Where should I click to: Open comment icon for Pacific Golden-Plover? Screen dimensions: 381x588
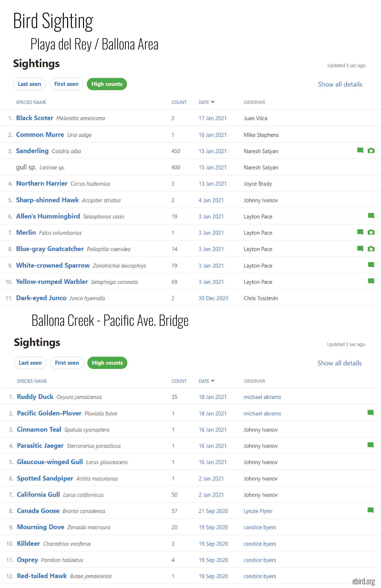click(370, 413)
